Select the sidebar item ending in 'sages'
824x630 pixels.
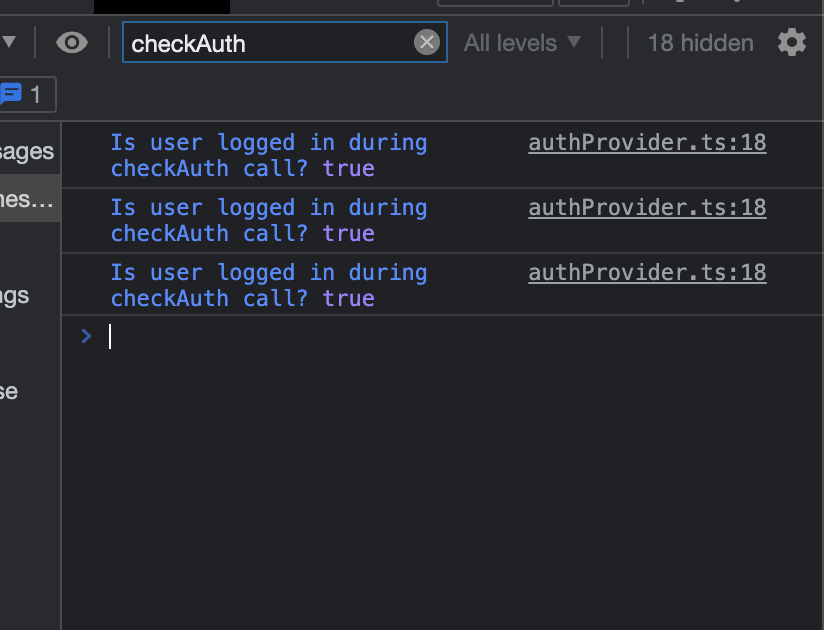(27, 151)
